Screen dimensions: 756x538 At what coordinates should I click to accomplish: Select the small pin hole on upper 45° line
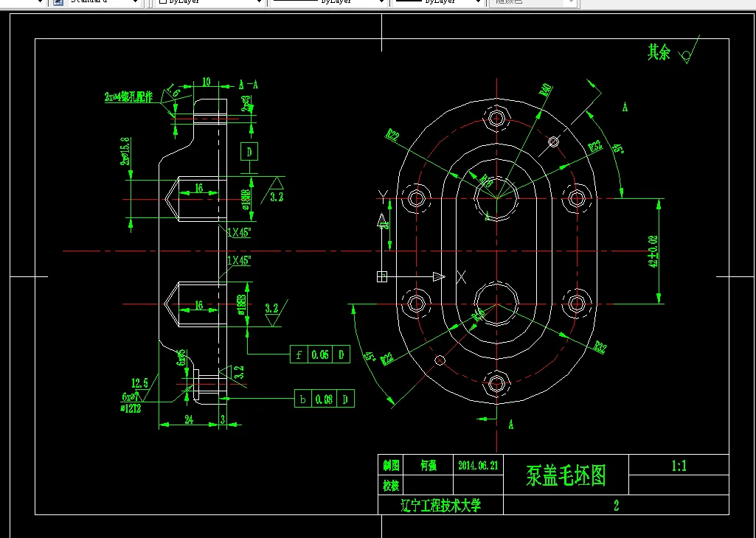[554, 142]
